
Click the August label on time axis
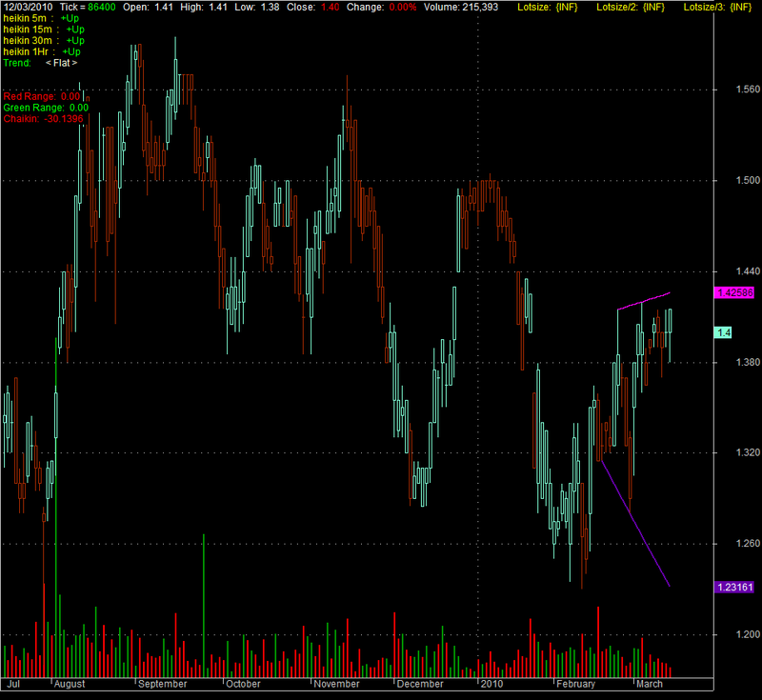(x=70, y=684)
